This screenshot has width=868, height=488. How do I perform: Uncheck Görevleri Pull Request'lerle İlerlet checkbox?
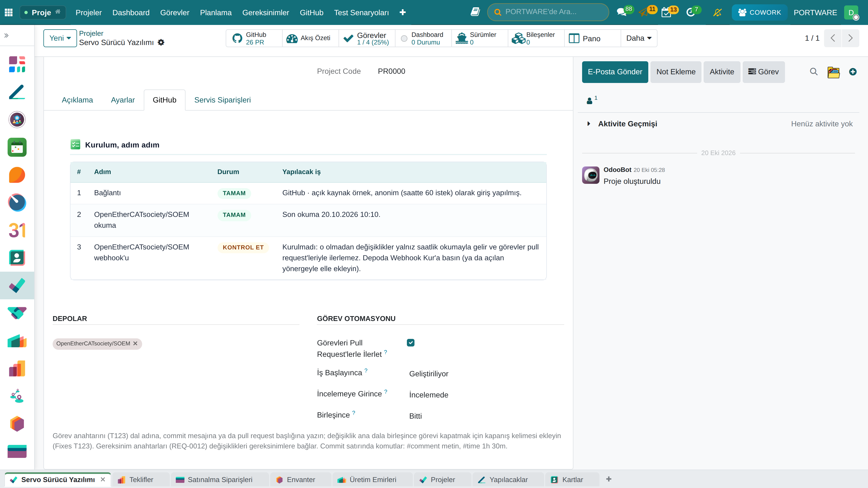(x=410, y=342)
